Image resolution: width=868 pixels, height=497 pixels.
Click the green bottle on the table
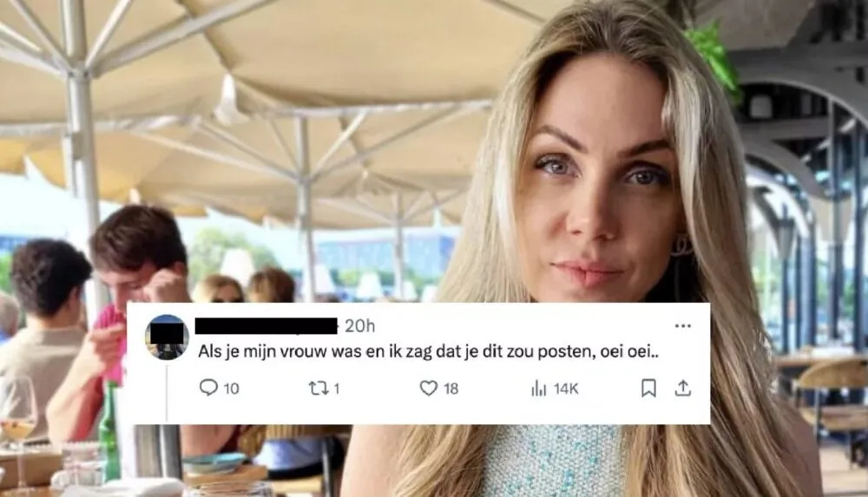coord(109,432)
